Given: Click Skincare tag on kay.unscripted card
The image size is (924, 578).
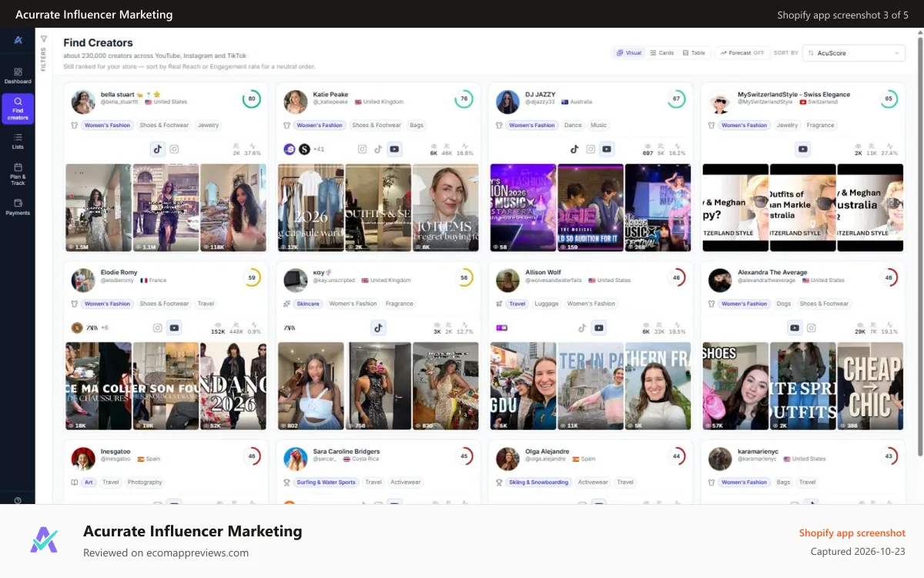Looking at the screenshot, I should 308,304.
